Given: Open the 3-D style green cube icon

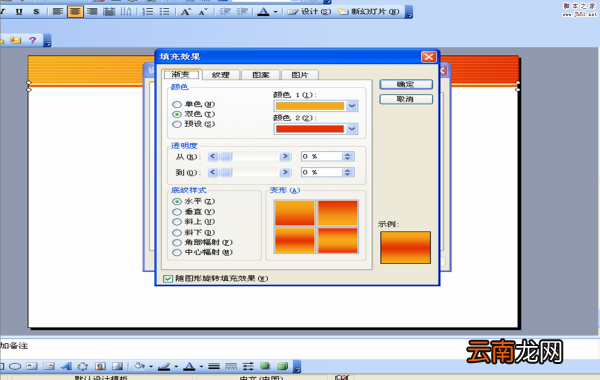Looking at the screenshot, I should pyautogui.click(x=282, y=366).
